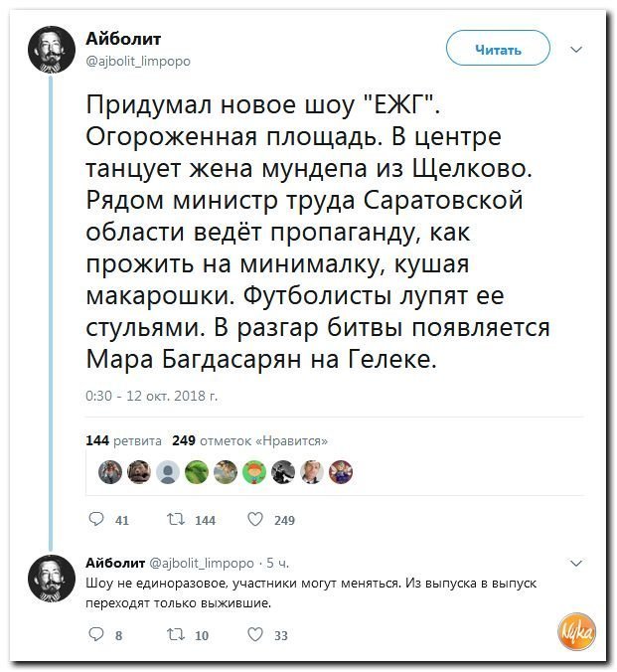617x672 pixels.
Task: Like the follow-up tweet showing 33 likes
Action: (255, 634)
